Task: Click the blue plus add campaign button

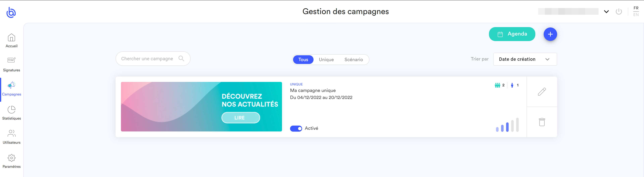Action: click(x=550, y=34)
